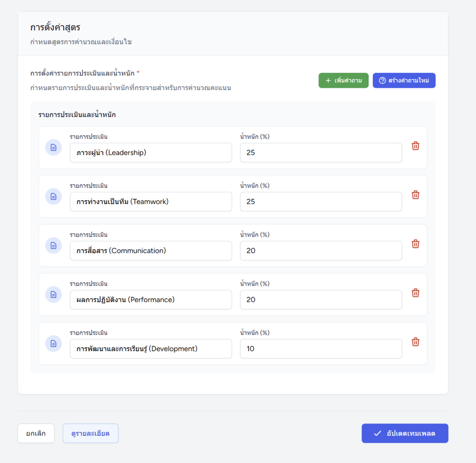Image resolution: width=476 pixels, height=463 pixels.
Task: Focus the Performance evaluation name field
Action: [151, 300]
